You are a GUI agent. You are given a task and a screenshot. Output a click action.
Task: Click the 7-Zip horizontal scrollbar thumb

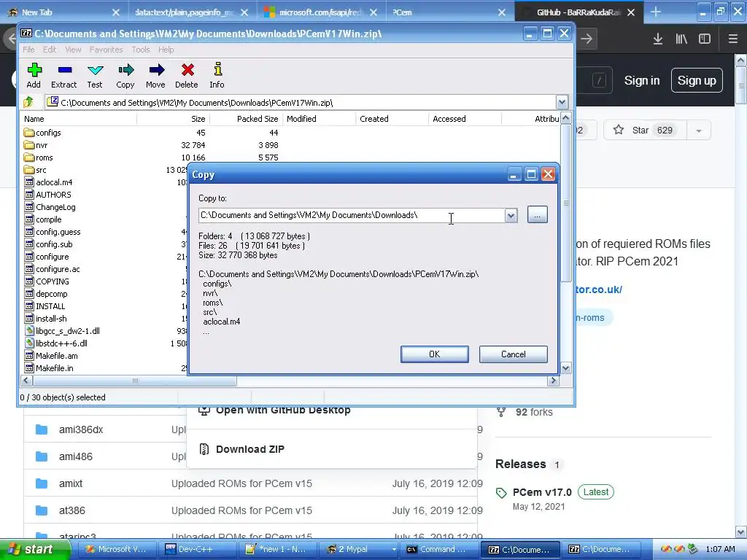135,381
